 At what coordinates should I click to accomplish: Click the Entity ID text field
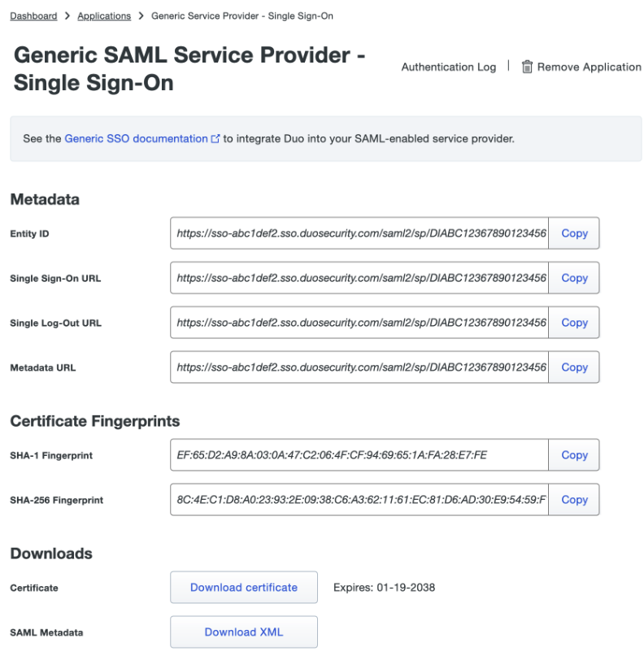pos(358,233)
